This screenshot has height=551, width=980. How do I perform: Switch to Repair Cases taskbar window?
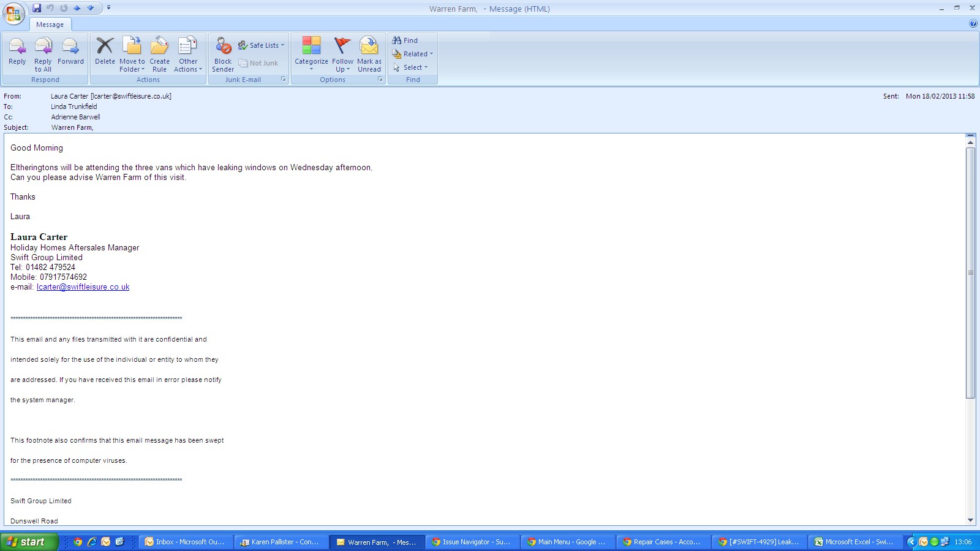click(663, 542)
